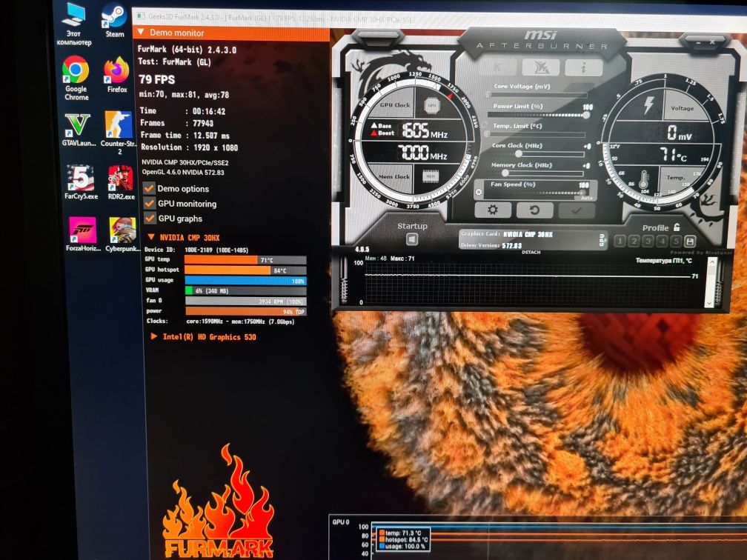Viewport: 747px width, 560px height.
Task: Click the Temp. Limit slider track
Action: 536,135
